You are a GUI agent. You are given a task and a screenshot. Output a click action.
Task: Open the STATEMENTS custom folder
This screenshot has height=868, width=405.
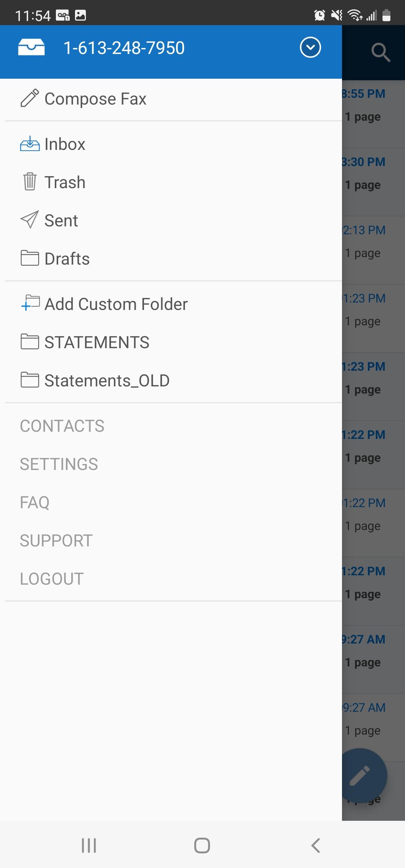(x=171, y=342)
